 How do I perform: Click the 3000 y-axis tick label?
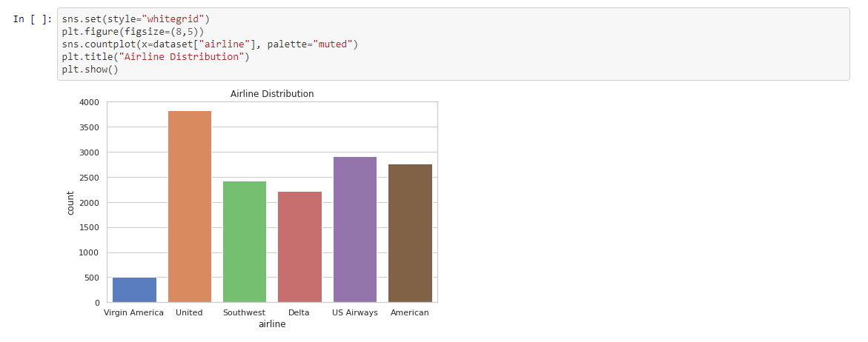point(90,152)
